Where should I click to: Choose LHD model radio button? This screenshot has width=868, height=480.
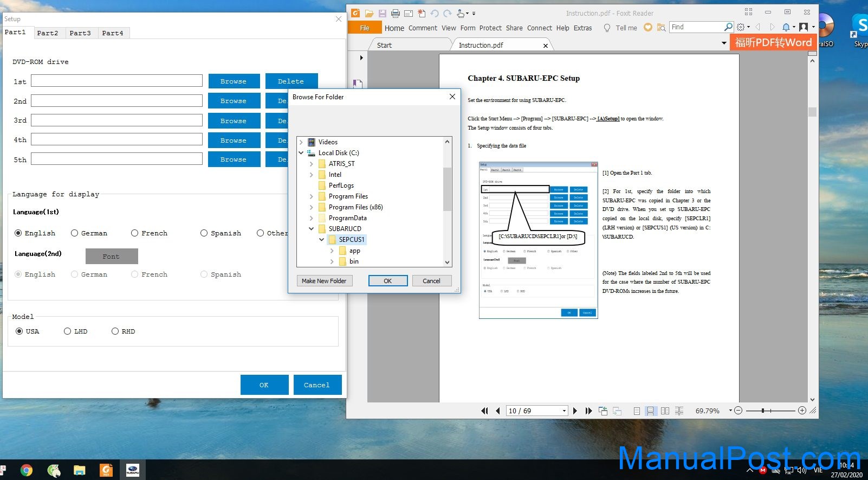click(x=67, y=331)
